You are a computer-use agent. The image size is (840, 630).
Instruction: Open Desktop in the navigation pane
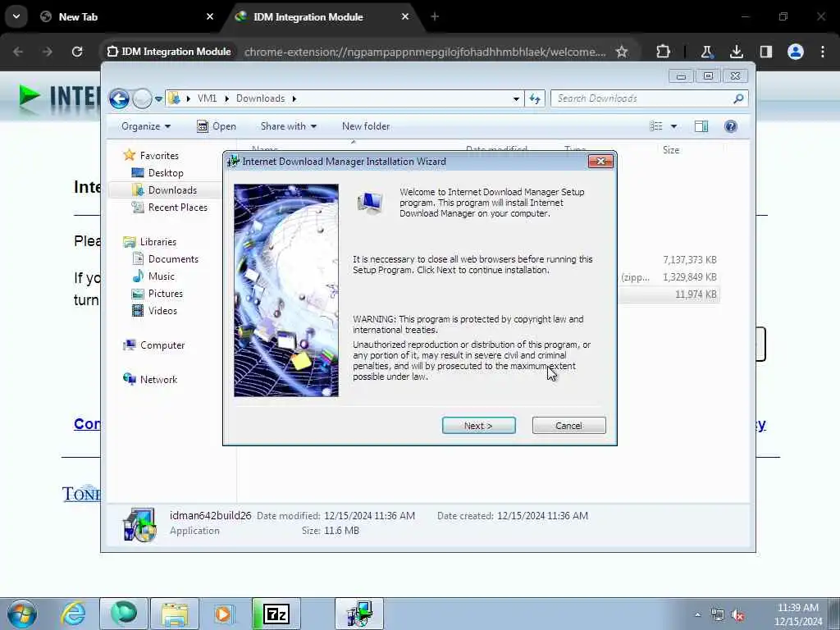click(166, 173)
